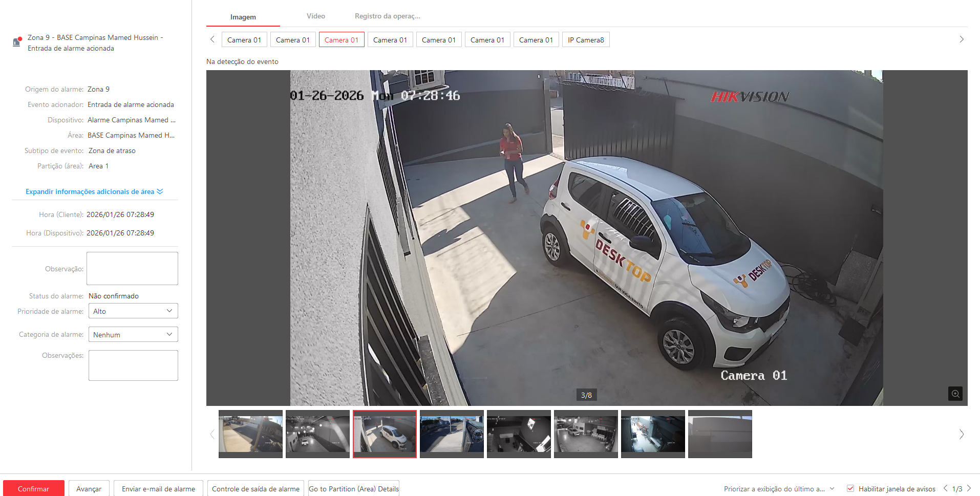The height and width of the screenshot is (496, 980).
Task: Expand informações adicionais de área
Action: [94, 191]
